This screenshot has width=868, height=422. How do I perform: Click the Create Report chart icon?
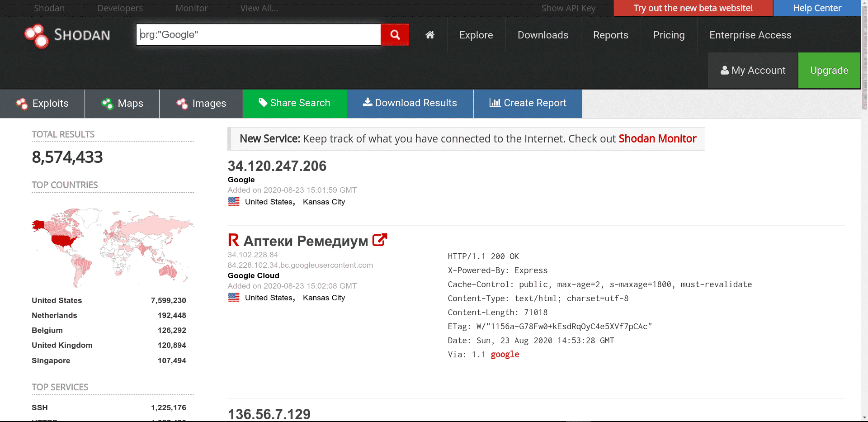[x=495, y=103]
